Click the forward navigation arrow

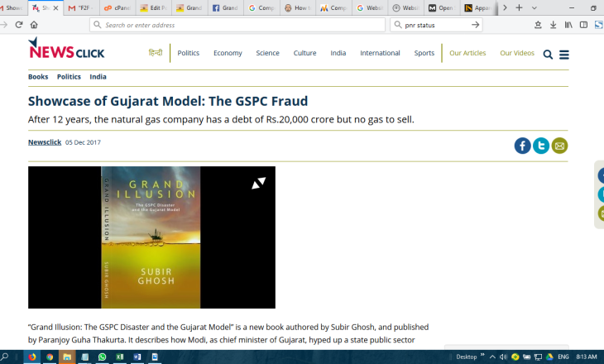4,25
